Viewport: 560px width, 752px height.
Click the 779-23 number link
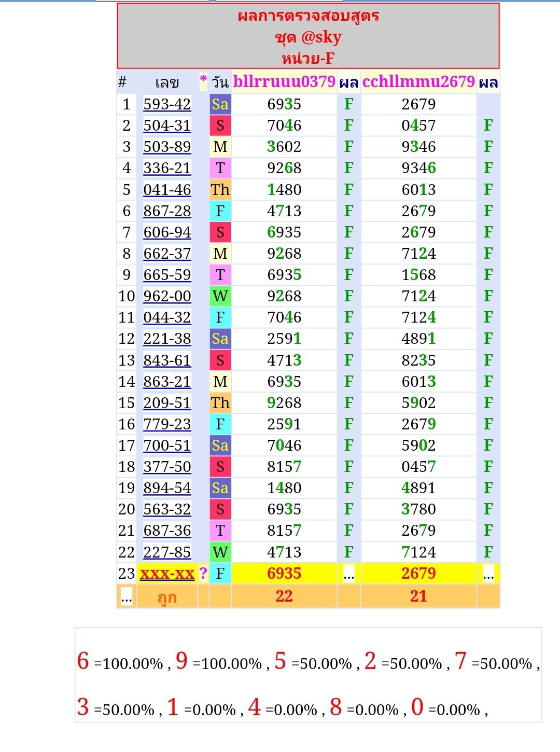[x=167, y=424]
